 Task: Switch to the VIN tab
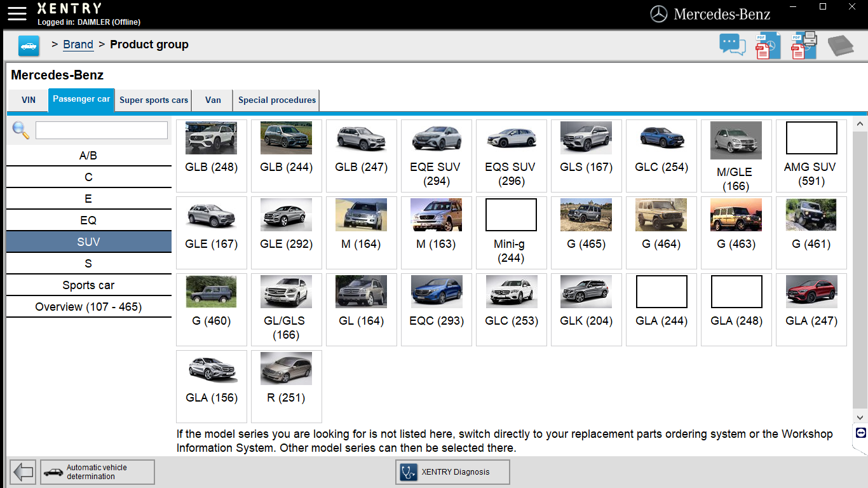click(29, 100)
